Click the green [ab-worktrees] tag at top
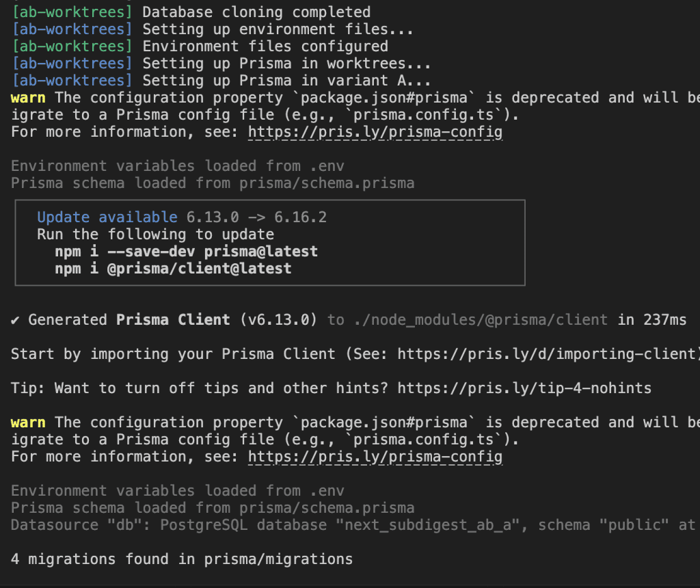This screenshot has height=588, width=700. [x=72, y=12]
